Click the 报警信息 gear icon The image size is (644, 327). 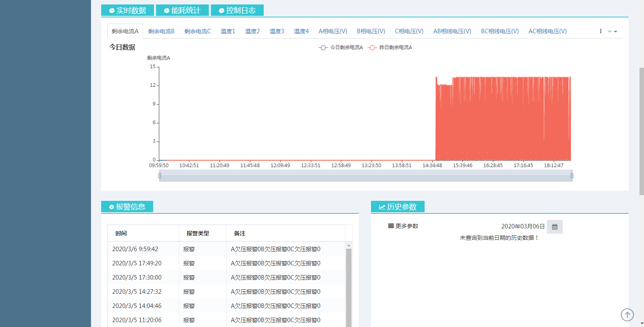[x=111, y=207]
